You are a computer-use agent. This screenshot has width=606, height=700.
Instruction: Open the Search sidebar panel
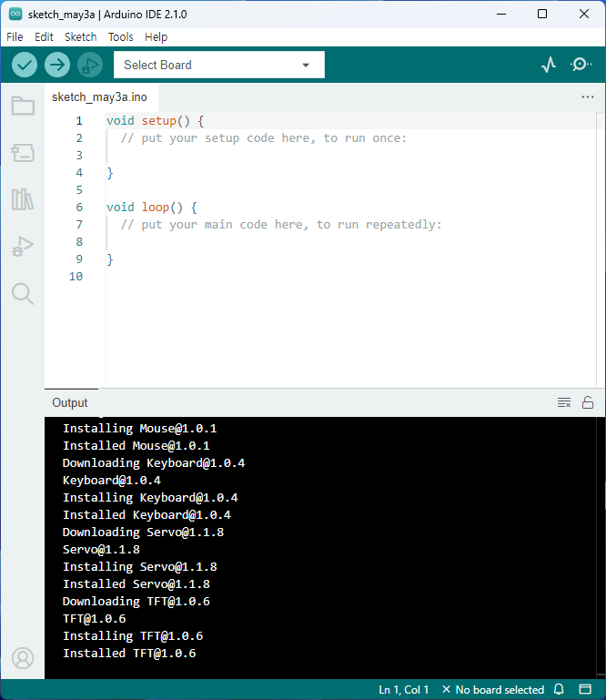coord(23,294)
